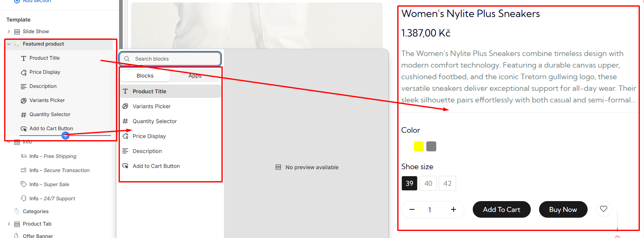The image size is (644, 238).
Task: Click the Product Title text icon in sidebar
Action: tap(24, 58)
